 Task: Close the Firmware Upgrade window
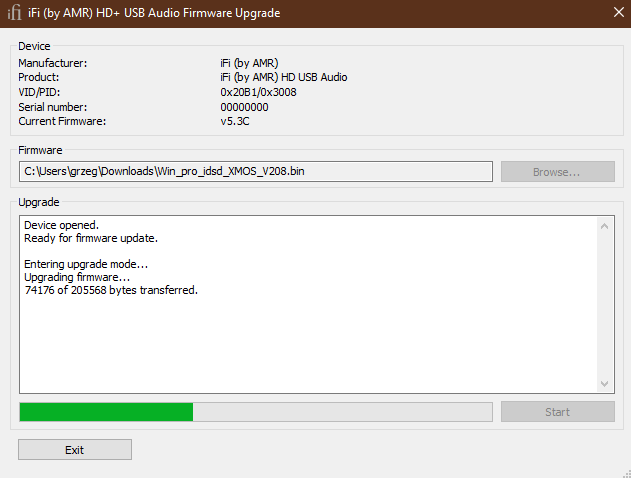click(619, 12)
